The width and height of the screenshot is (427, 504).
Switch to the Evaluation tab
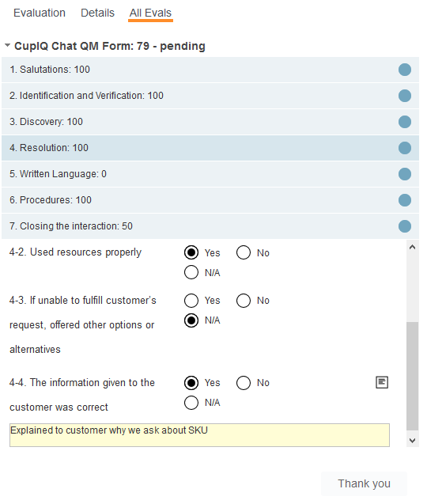coord(40,13)
